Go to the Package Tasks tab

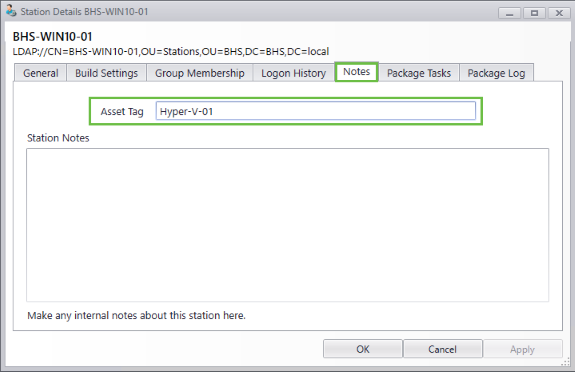[419, 73]
